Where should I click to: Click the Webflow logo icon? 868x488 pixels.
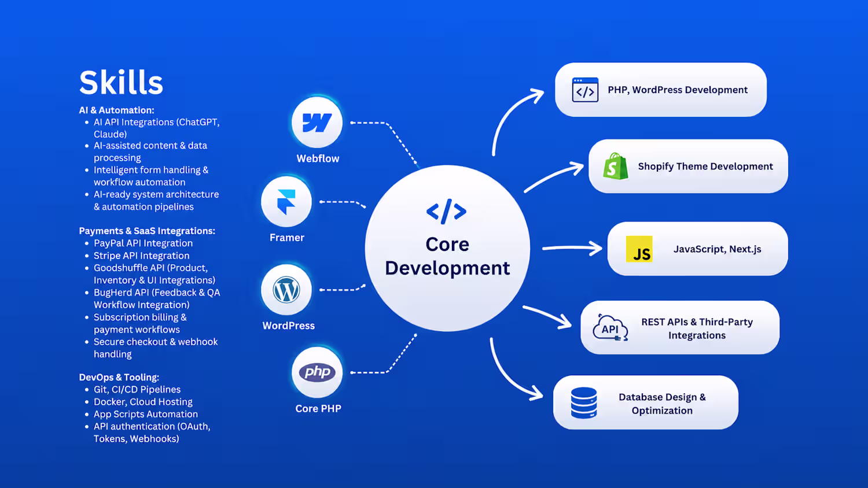tap(317, 123)
